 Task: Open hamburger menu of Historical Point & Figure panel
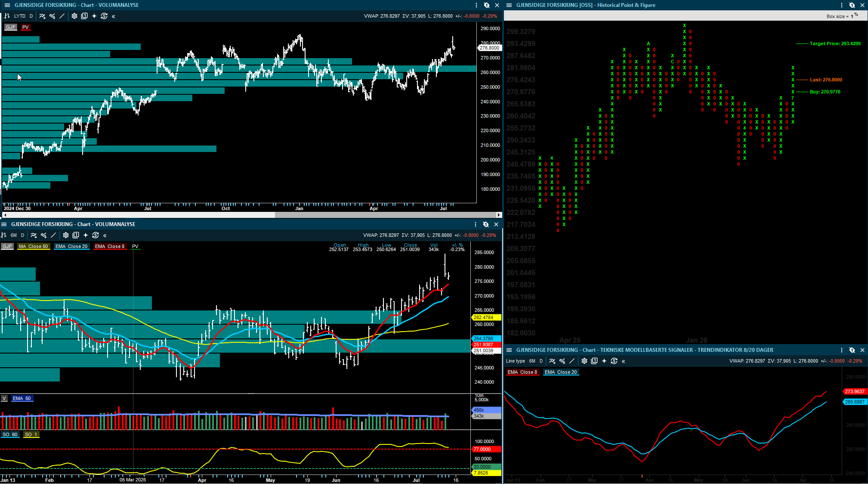coord(509,5)
